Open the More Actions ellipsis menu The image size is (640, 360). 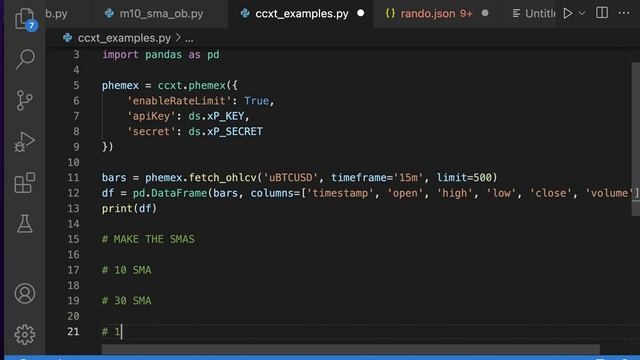pos(624,13)
